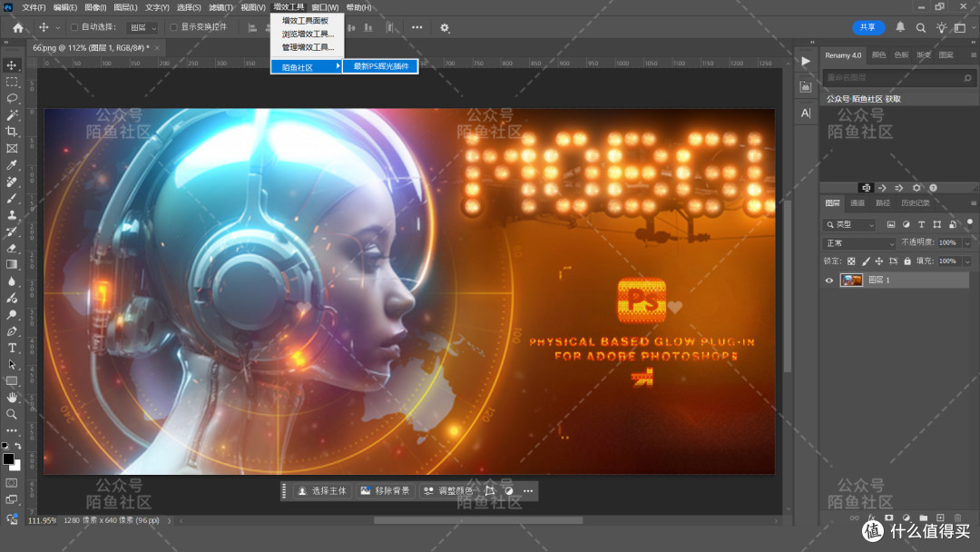This screenshot has height=552, width=980.
Task: Switch to the 通道 tab
Action: tap(857, 203)
